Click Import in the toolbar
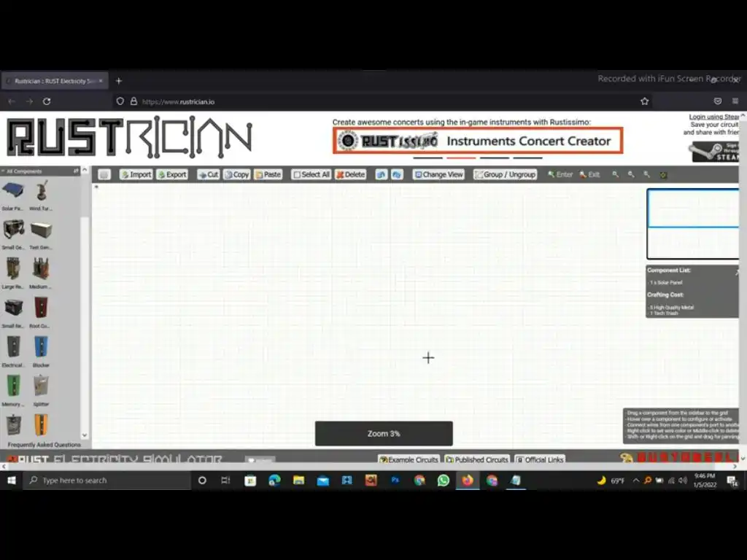 pos(136,175)
